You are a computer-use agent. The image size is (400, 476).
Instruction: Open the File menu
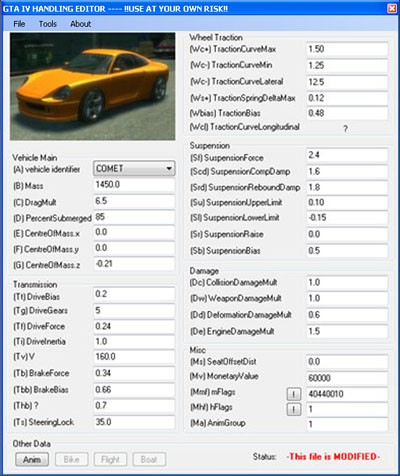[x=19, y=24]
